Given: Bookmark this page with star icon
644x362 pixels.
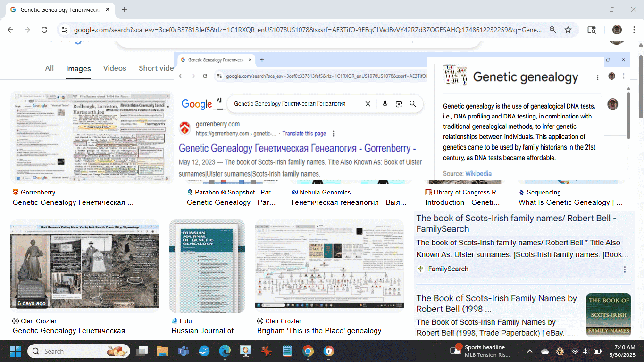Looking at the screenshot, I should 568,30.
